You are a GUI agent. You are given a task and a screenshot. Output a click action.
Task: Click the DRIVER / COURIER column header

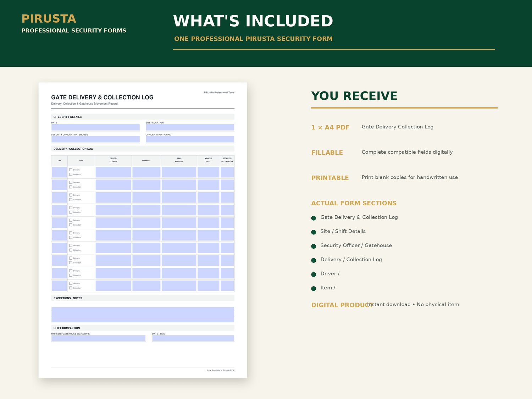[113, 160]
